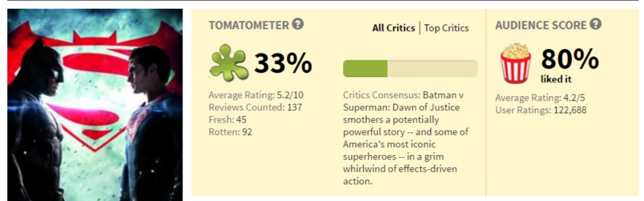Viewport: 644px width, 201px height.
Task: Click the TOMATOMETER heading text
Action: point(248,25)
